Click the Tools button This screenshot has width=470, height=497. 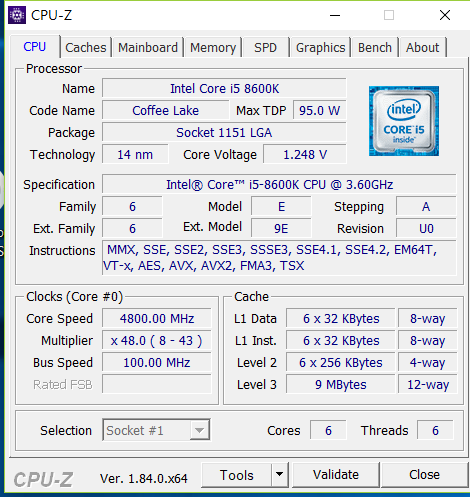tap(237, 475)
